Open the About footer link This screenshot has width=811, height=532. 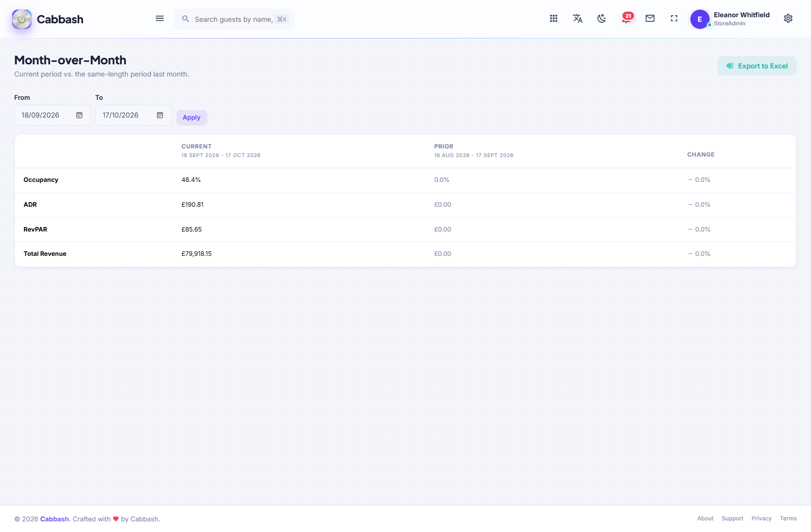pyautogui.click(x=705, y=519)
